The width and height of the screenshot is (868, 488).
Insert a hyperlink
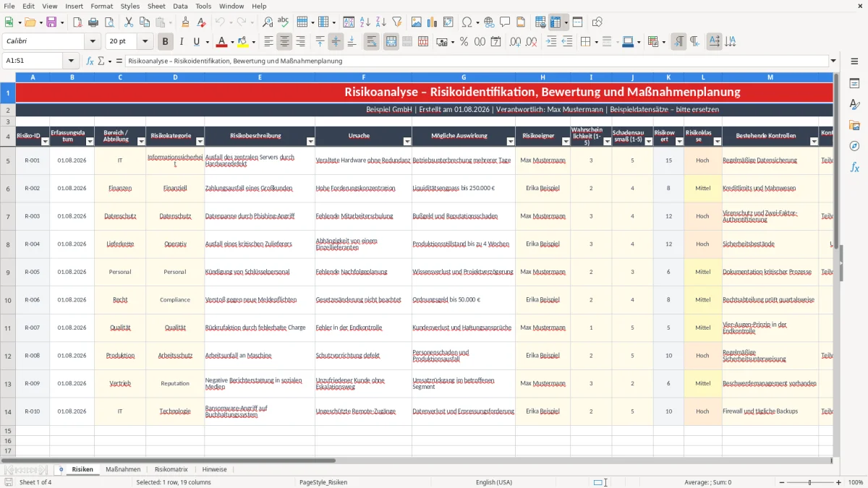(x=489, y=22)
